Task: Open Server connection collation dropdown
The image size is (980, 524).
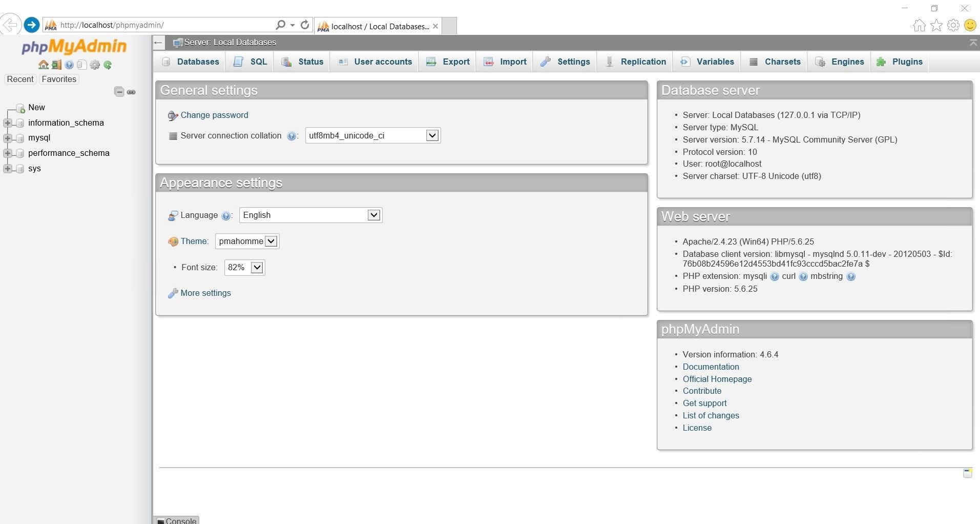Action: tap(373, 135)
